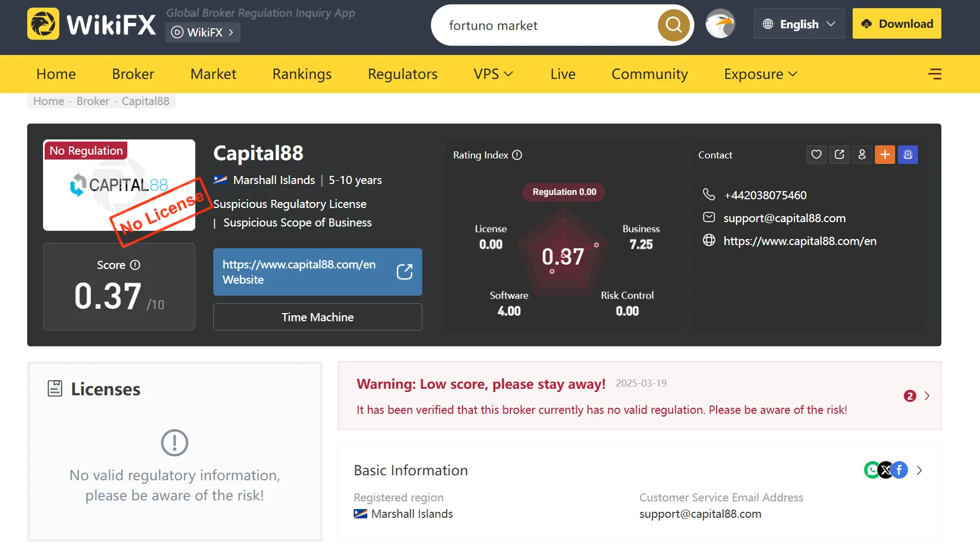
Task: Expand the low score warning with its arrow
Action: pos(927,396)
